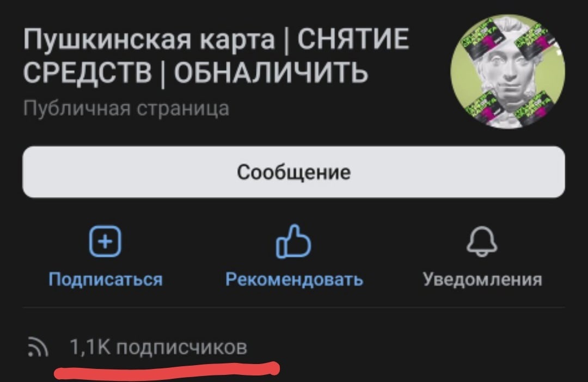The height and width of the screenshot is (382, 588).
Task: Tap the bell Notifications icon
Action: (x=482, y=242)
